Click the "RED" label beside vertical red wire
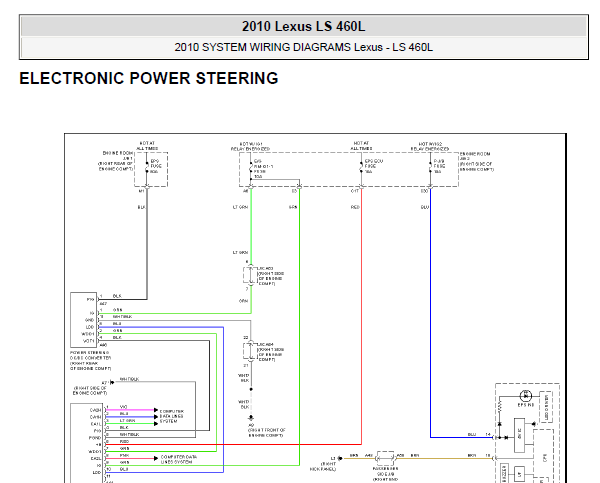This screenshot has height=483, width=600. (x=355, y=207)
